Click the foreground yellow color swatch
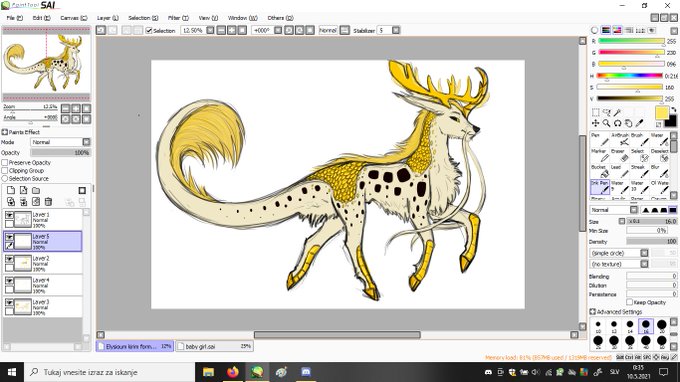 [661, 113]
